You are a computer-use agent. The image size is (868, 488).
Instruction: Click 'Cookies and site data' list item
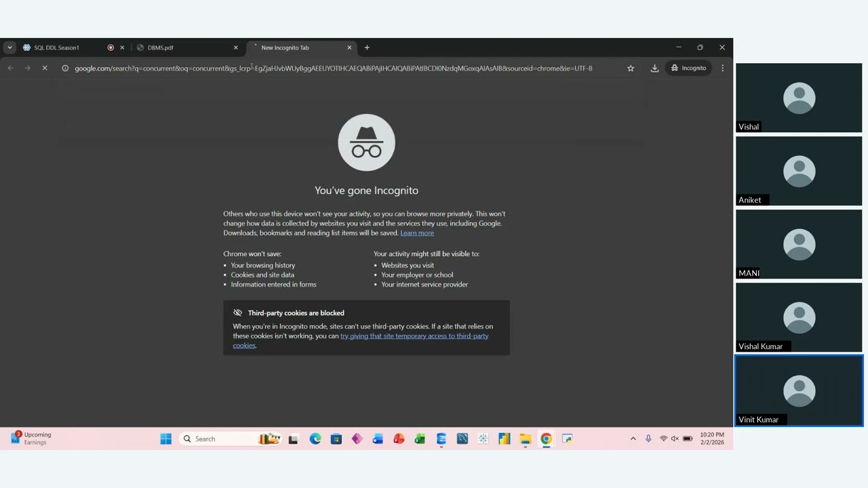[262, 274]
